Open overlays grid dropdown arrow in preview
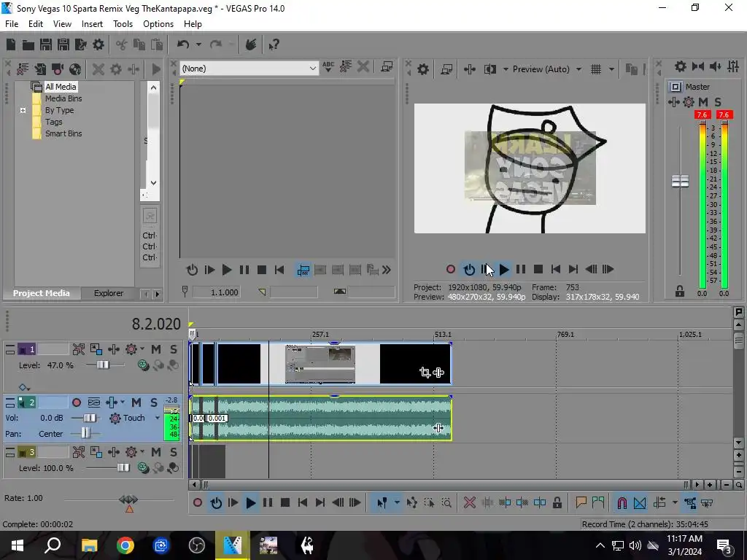This screenshot has width=747, height=560. coord(611,69)
